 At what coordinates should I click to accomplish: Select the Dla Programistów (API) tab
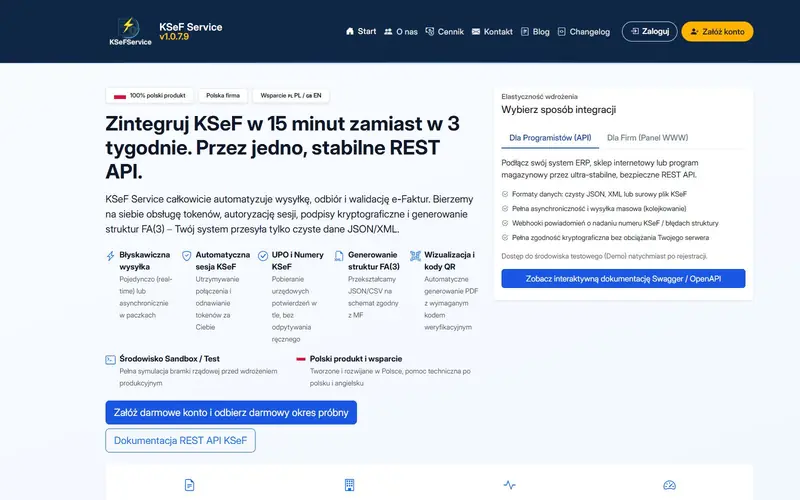550,138
